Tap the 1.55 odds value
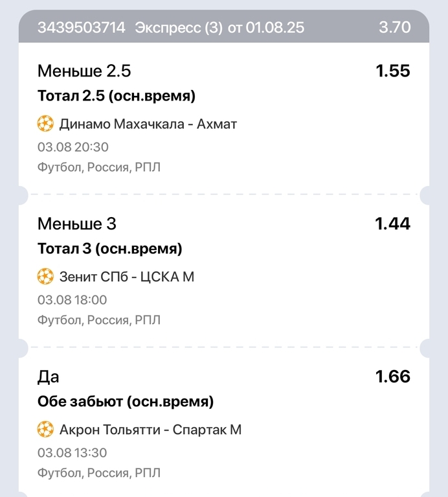448x497 pixels. tap(393, 71)
